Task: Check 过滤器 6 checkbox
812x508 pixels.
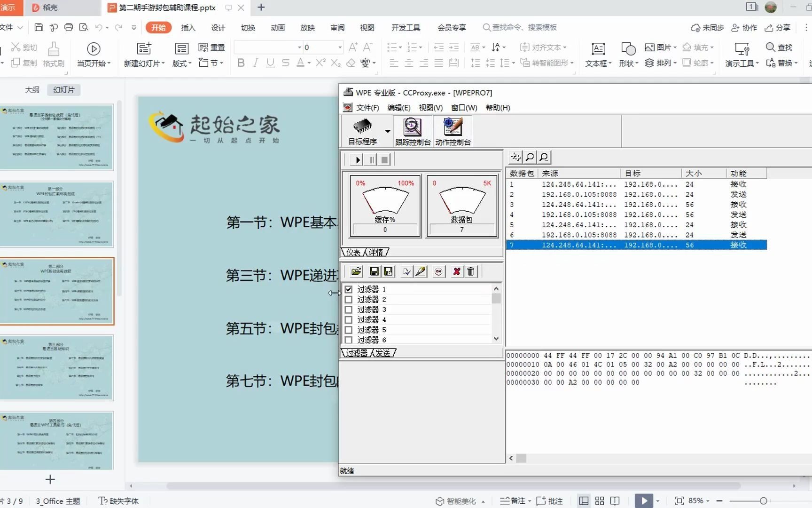Action: point(349,340)
